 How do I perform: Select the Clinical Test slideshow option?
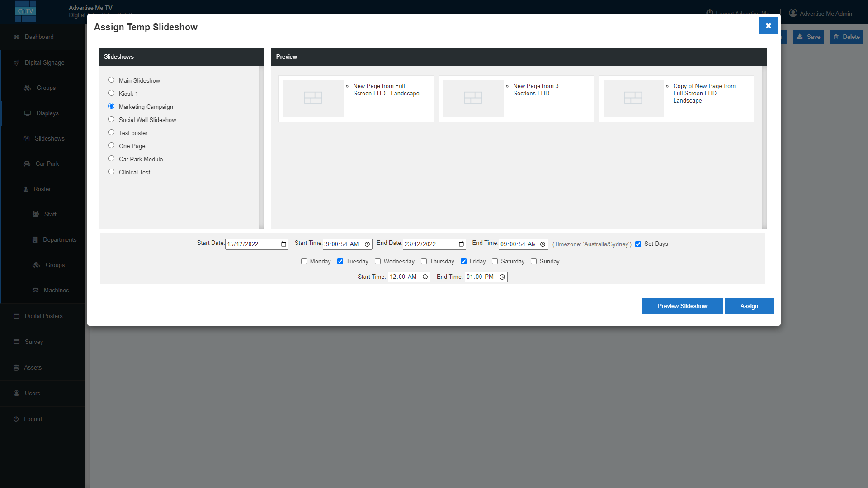click(x=111, y=172)
